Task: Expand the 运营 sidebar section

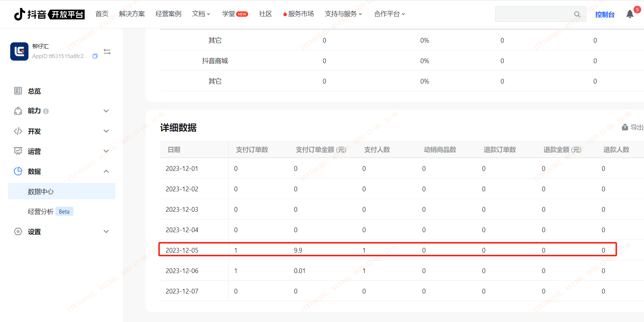Action: (106, 151)
